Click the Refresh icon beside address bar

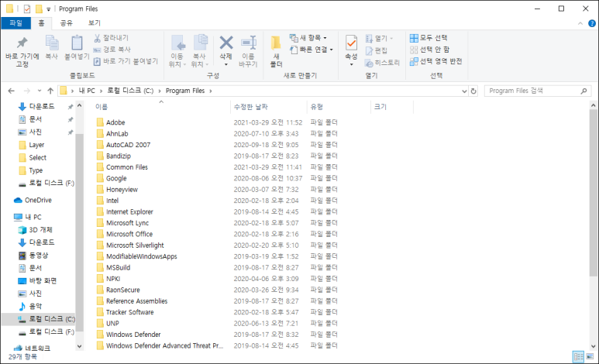[x=473, y=91]
